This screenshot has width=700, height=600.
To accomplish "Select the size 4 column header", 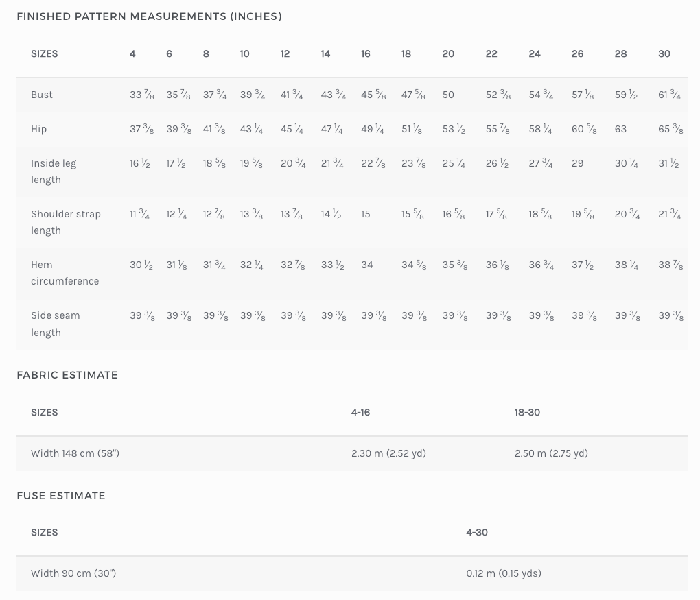I will coord(132,53).
